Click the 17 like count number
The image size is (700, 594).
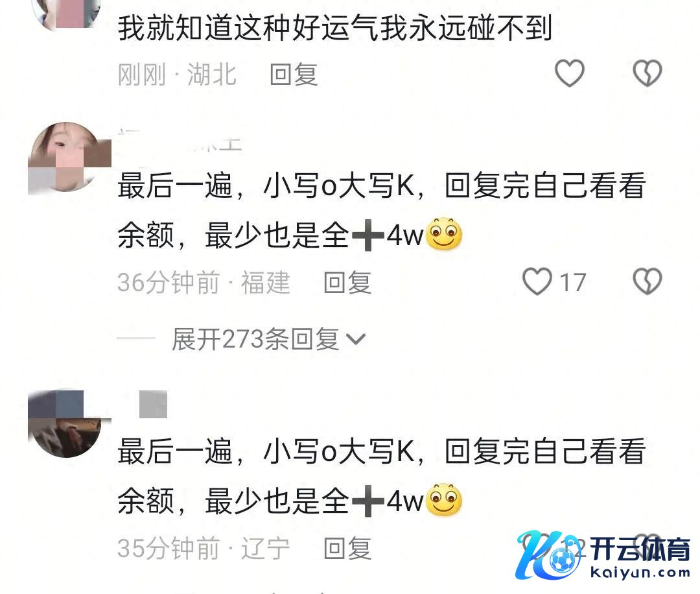(x=573, y=283)
